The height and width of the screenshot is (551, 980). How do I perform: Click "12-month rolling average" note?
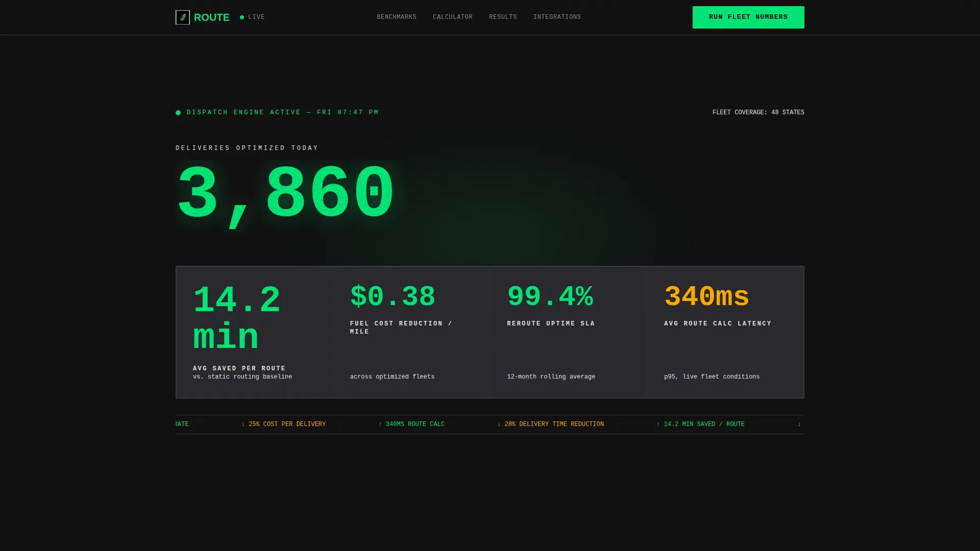coord(551,377)
